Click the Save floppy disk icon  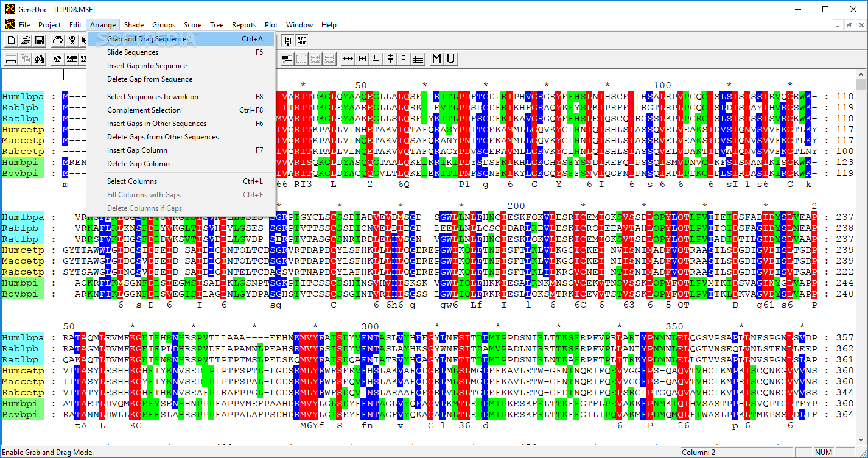pyautogui.click(x=39, y=40)
